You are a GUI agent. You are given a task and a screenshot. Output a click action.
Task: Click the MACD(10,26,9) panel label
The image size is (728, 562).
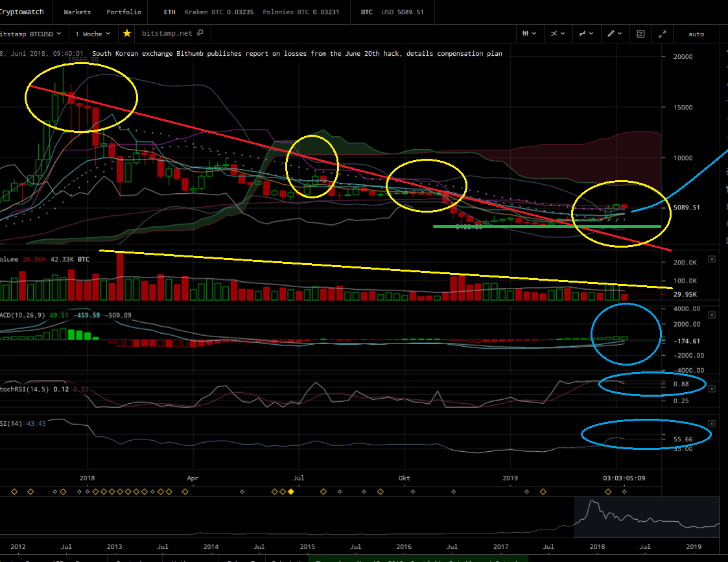(x=22, y=315)
